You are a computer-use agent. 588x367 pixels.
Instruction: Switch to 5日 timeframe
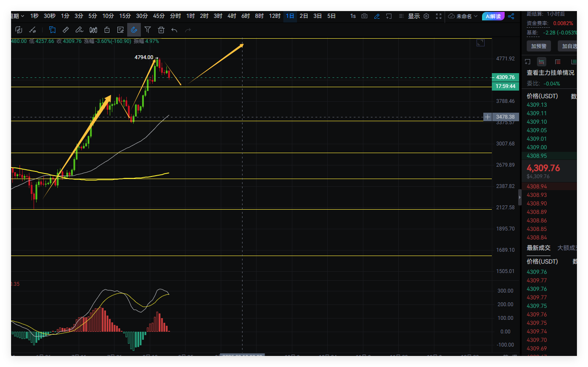[x=331, y=16]
